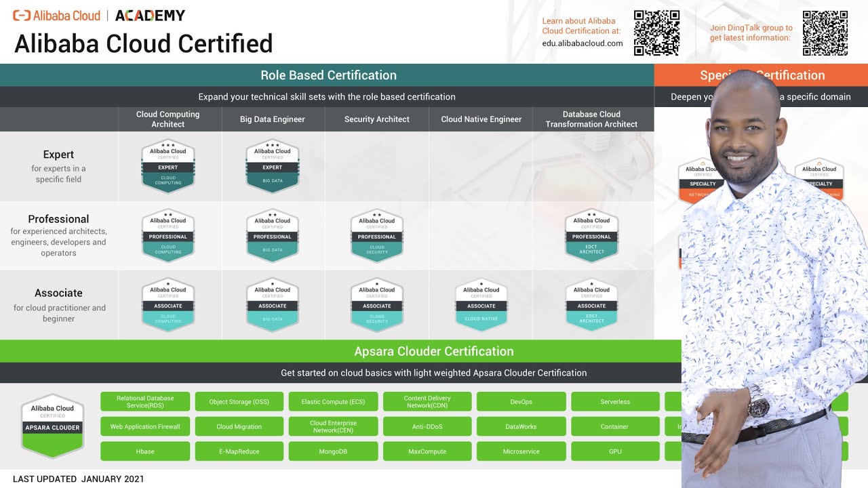Click the QR code beside edu.alibabacloud.com
868x488 pixels.
tap(656, 33)
